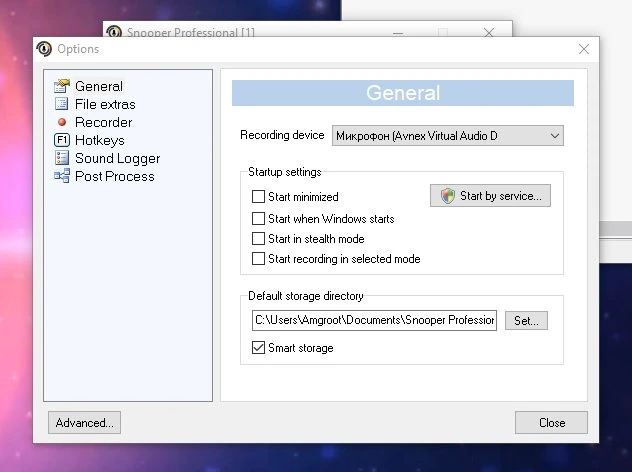Image resolution: width=632 pixels, height=472 pixels.
Task: Click the Snooper Professional window title icon
Action: [x=114, y=31]
